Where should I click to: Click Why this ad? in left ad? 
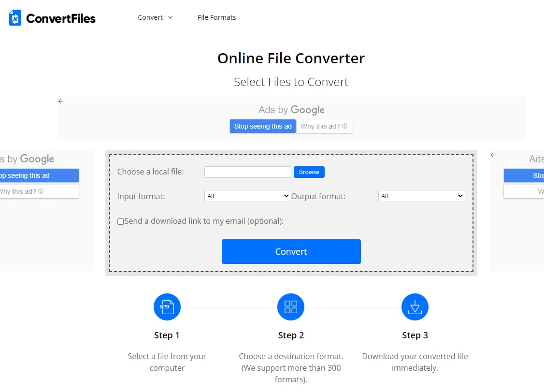39,191
